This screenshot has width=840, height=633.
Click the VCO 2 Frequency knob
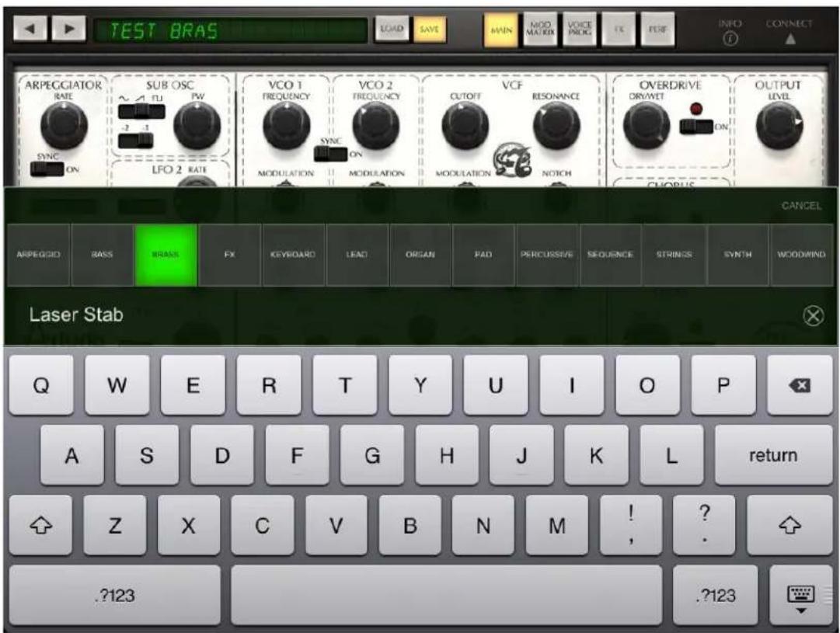point(376,125)
